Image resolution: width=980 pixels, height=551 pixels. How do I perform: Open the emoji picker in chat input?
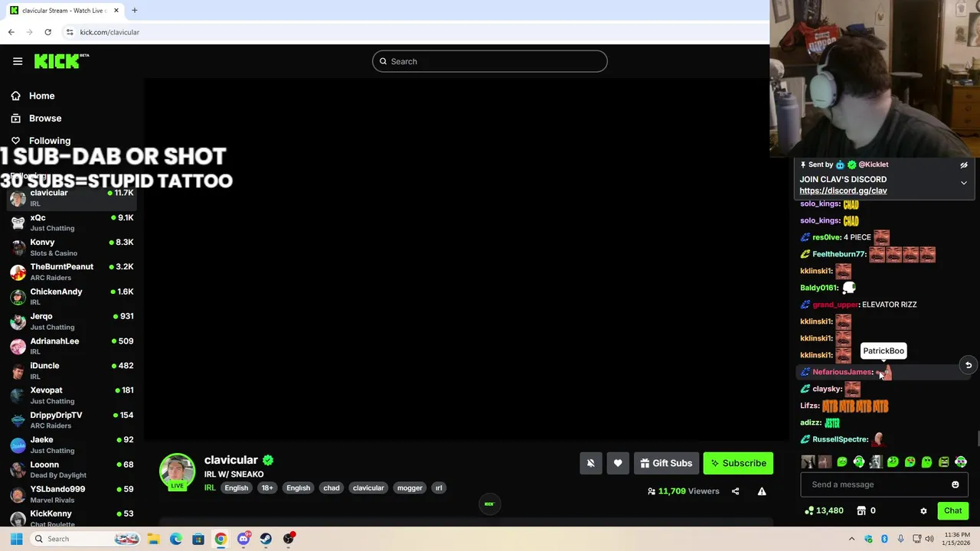click(x=955, y=484)
